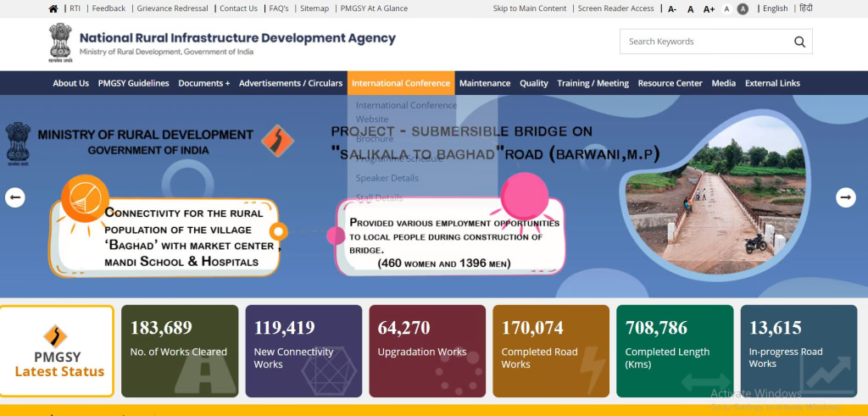Open the Upgradation Works card
The width and height of the screenshot is (868, 416).
pos(427,352)
